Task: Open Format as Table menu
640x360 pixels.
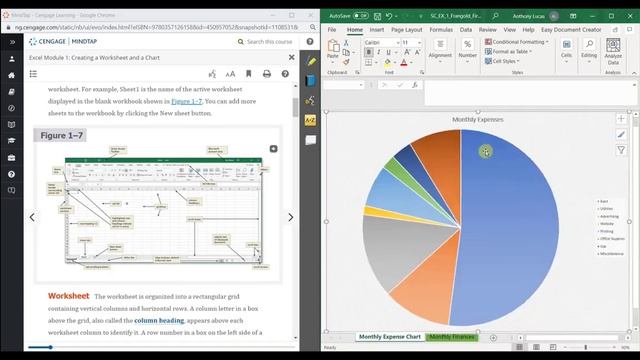Action: point(508,51)
